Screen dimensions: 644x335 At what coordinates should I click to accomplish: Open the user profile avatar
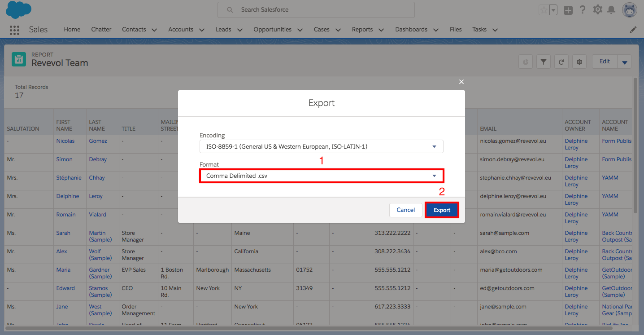click(630, 10)
